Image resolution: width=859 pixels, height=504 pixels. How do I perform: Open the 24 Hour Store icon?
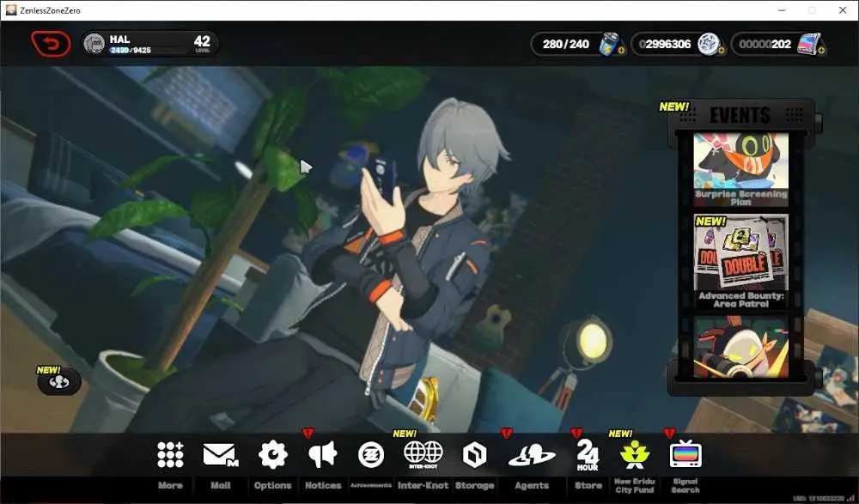[x=588, y=455]
